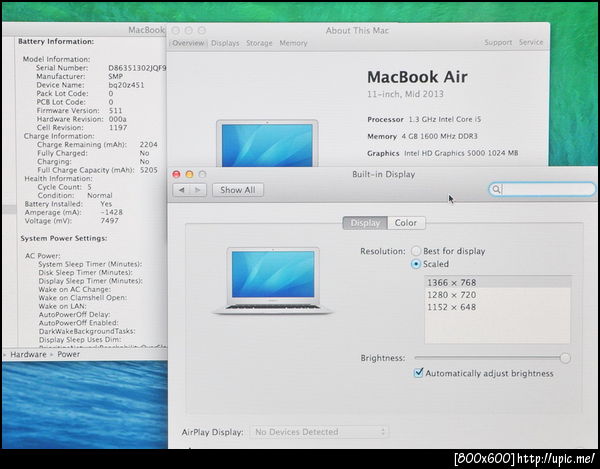Click the MacBook Air image in Display preferences

pyautogui.click(x=273, y=281)
